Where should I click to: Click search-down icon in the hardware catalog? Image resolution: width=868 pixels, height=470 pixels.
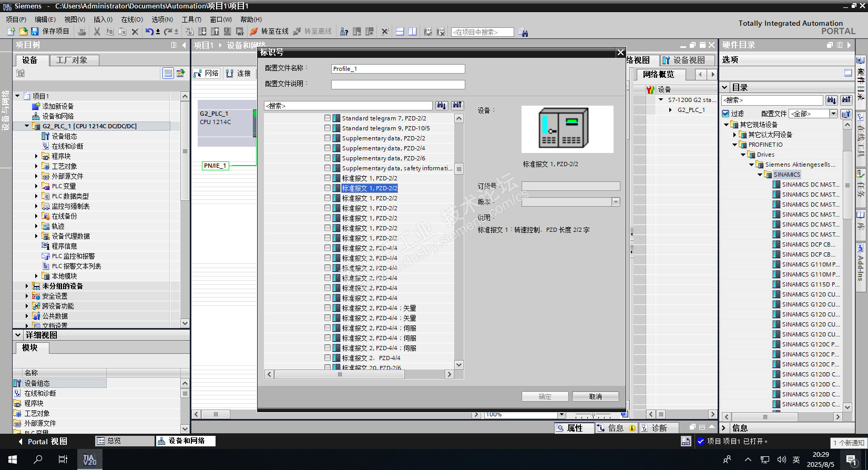pos(831,100)
